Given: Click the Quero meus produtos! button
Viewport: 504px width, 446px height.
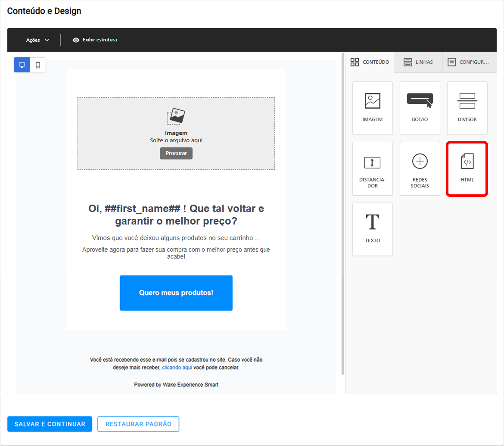Looking at the screenshot, I should click(176, 293).
